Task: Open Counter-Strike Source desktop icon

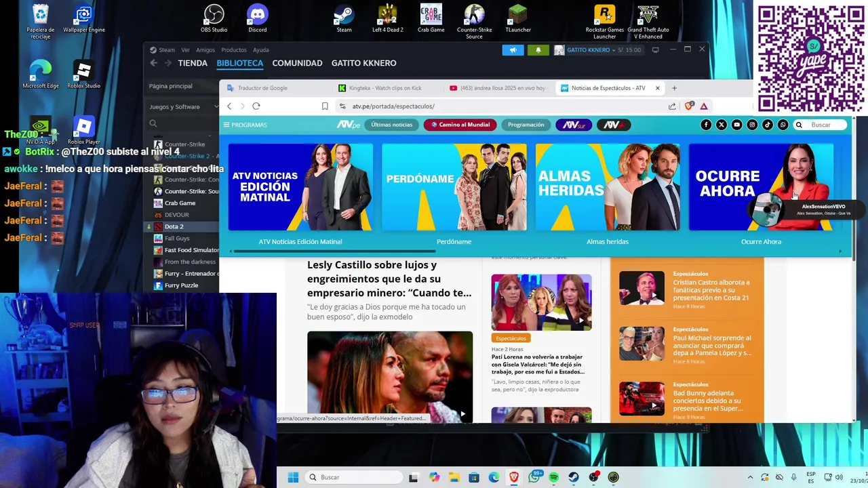Action: coord(474,21)
